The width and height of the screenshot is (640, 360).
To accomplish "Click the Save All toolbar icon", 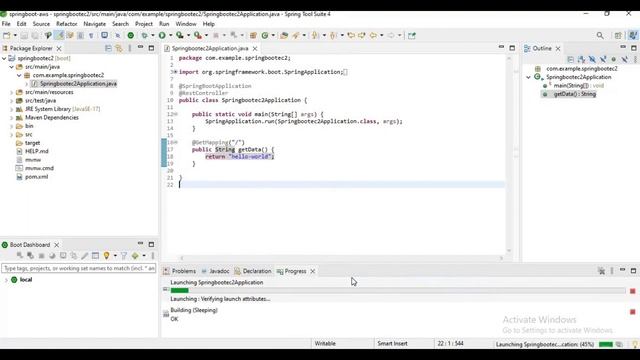I will (x=35, y=36).
